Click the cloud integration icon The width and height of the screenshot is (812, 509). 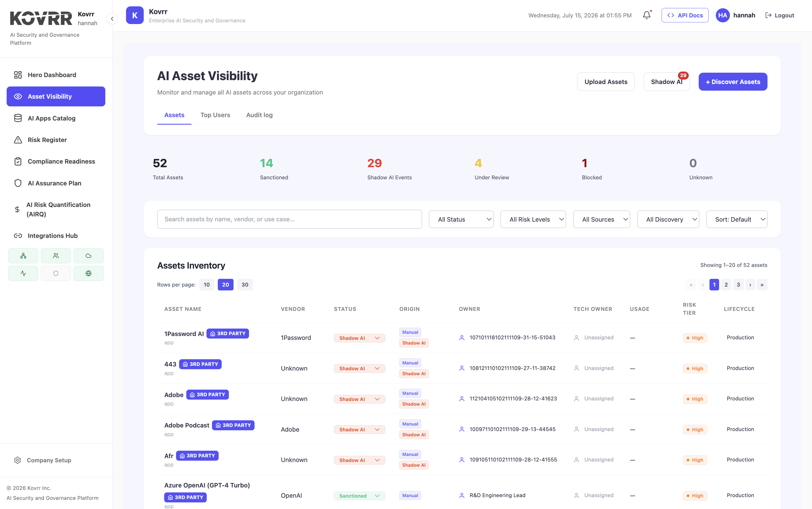click(88, 256)
